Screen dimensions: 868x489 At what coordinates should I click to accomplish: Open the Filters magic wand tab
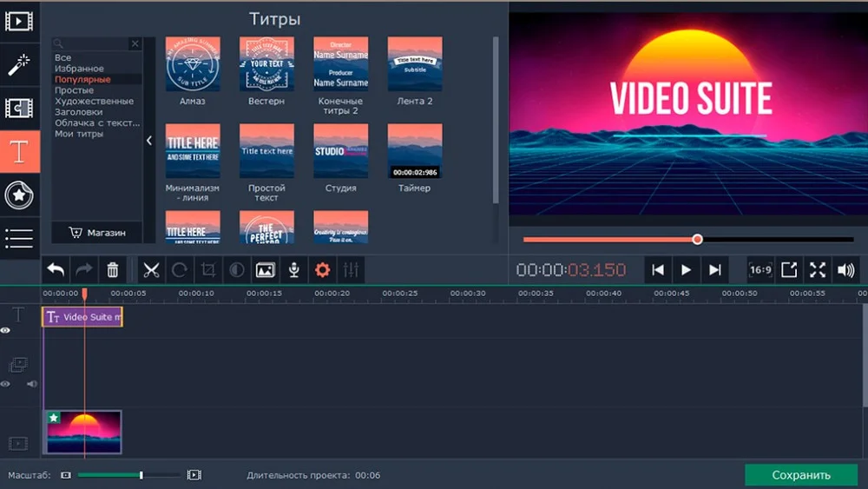click(19, 63)
